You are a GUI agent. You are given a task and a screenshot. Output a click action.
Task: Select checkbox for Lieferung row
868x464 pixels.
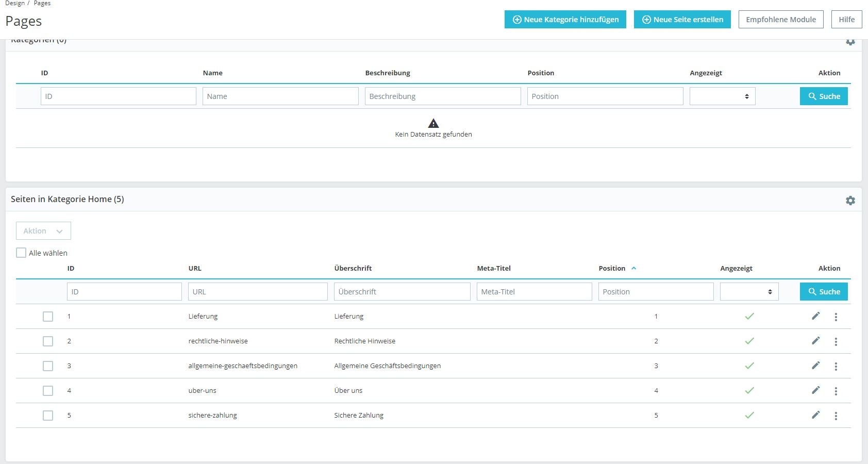(x=48, y=317)
